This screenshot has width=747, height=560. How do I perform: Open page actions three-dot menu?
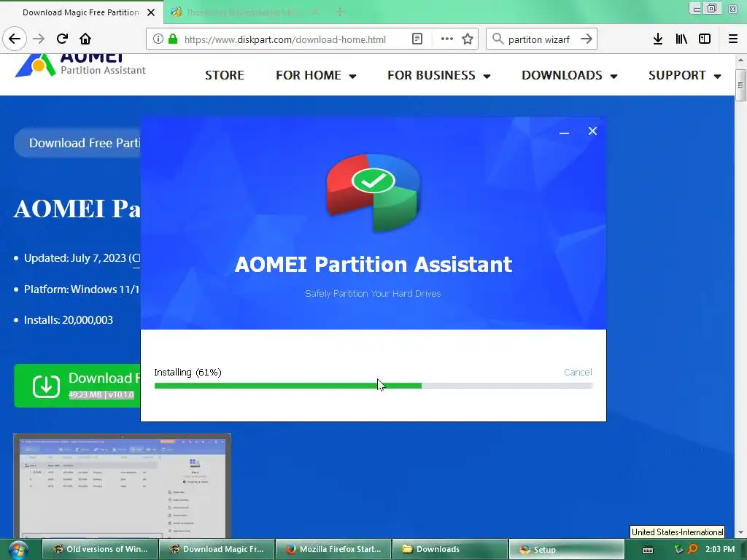coord(447,39)
